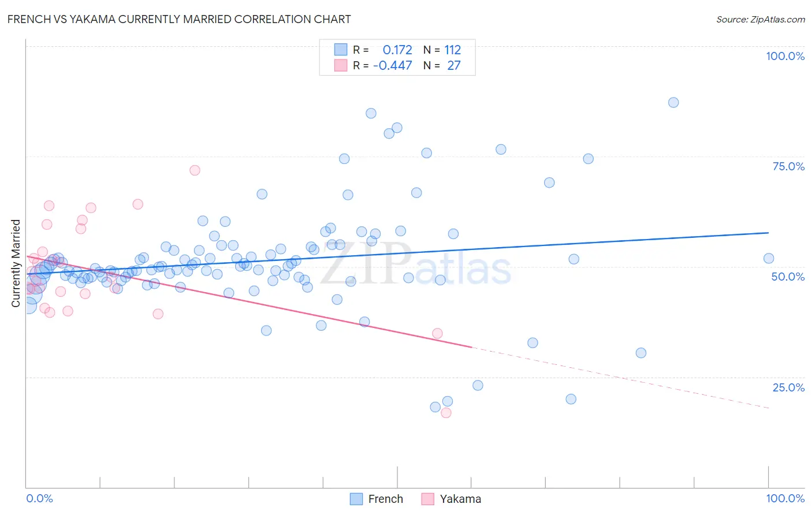Image resolution: width=812 pixels, height=515 pixels.
Task: Click the Currently Married axis title
Action: coord(16,263)
